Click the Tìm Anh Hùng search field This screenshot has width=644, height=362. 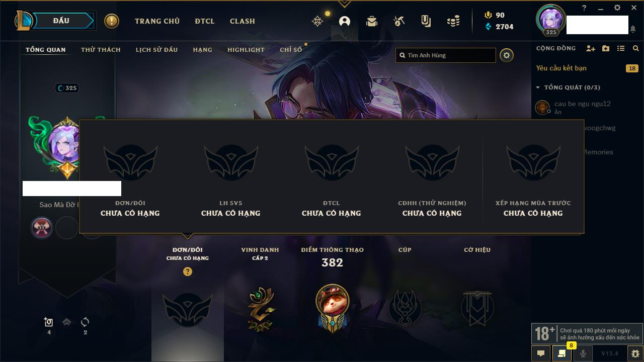pos(446,55)
